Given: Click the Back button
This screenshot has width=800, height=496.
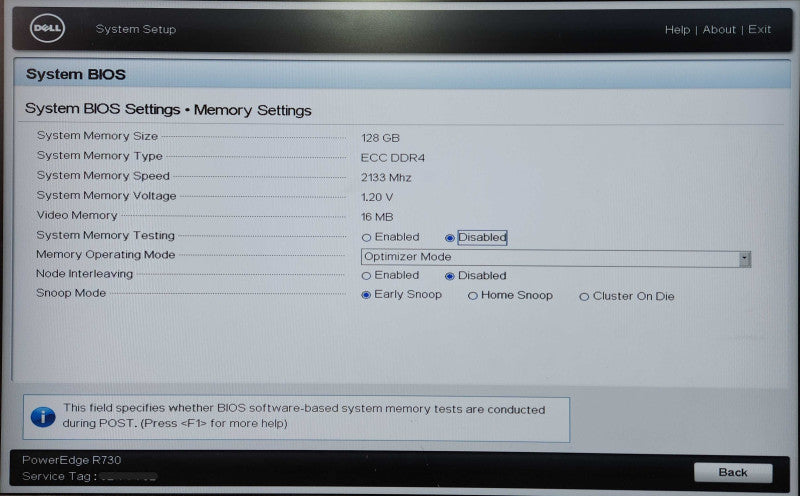Looking at the screenshot, I should (733, 473).
